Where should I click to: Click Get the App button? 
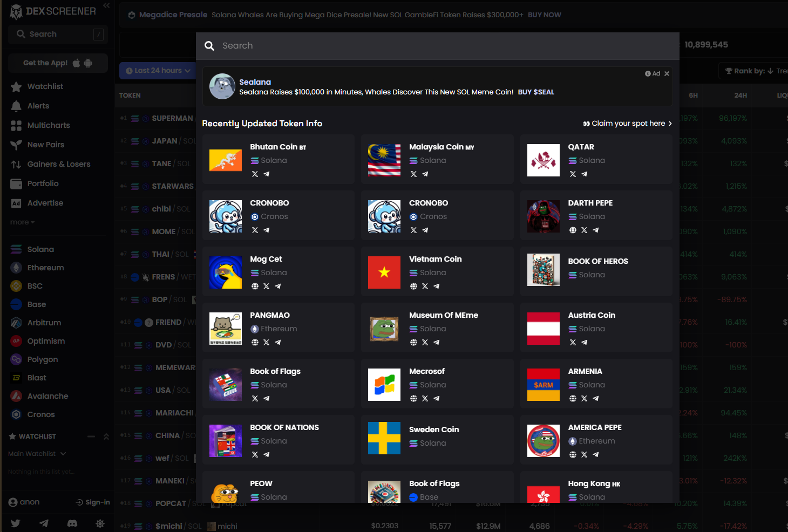[58, 63]
